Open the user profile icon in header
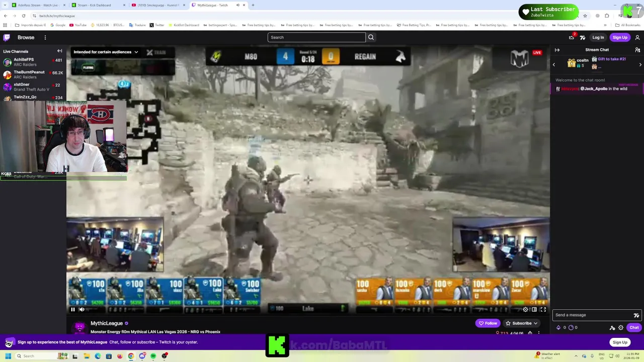644x362 pixels. (637, 37)
